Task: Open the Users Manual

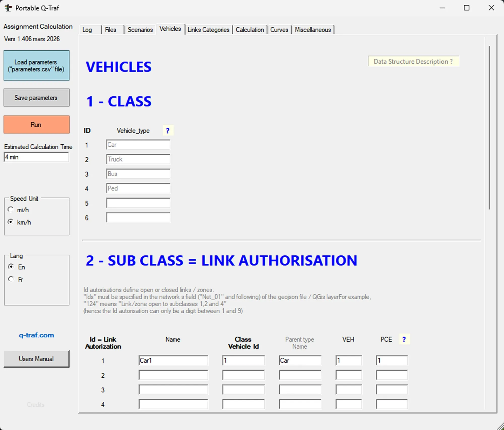Action: 37,359
